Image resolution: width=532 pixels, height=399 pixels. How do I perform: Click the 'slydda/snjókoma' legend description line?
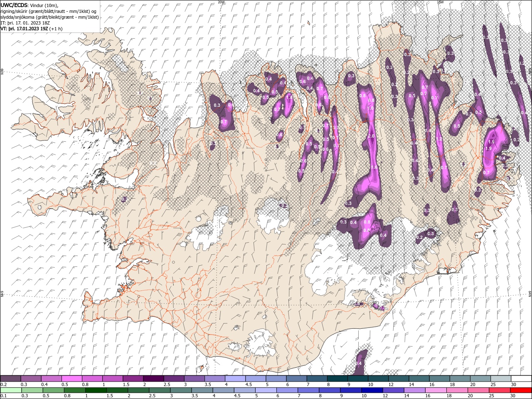point(49,17)
